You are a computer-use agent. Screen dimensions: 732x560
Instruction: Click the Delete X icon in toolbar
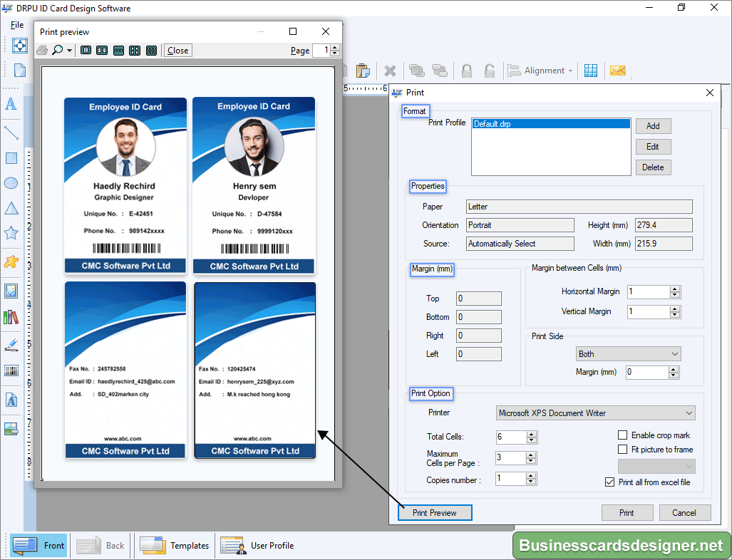391,71
